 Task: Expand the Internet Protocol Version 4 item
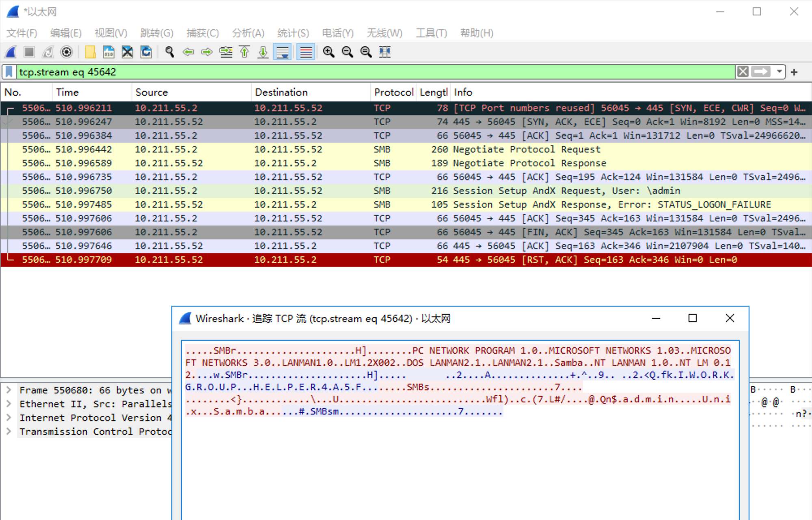pos(9,417)
